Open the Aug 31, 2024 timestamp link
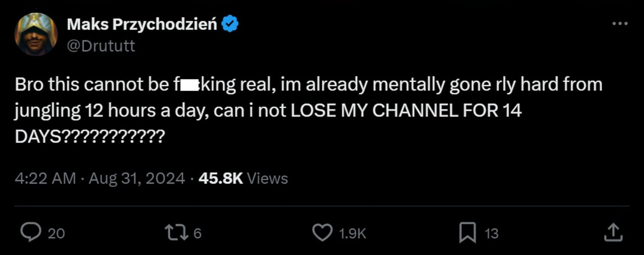The height and width of the screenshot is (255, 644). (x=137, y=178)
